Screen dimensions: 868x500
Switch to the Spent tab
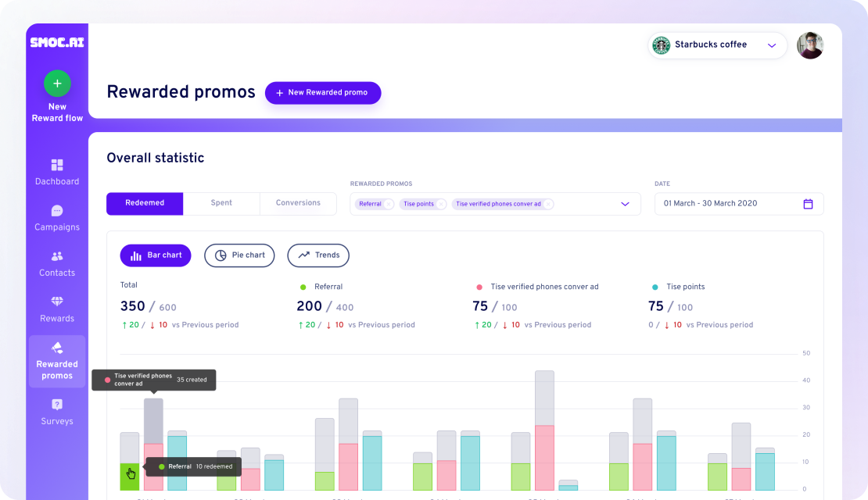coord(221,203)
